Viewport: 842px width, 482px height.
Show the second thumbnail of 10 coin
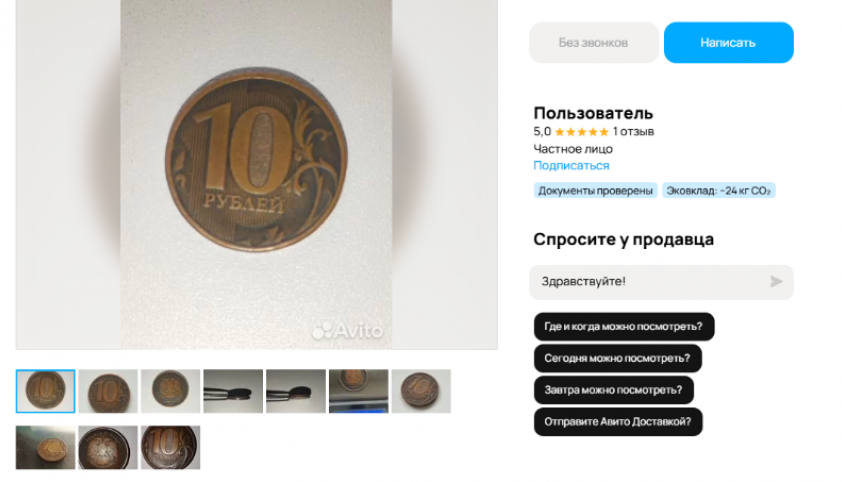tap(108, 391)
